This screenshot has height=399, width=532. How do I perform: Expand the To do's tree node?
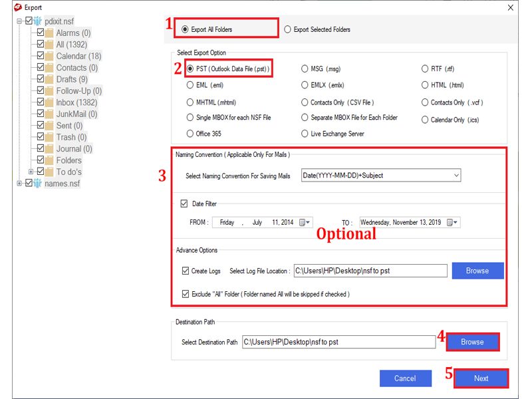point(31,172)
